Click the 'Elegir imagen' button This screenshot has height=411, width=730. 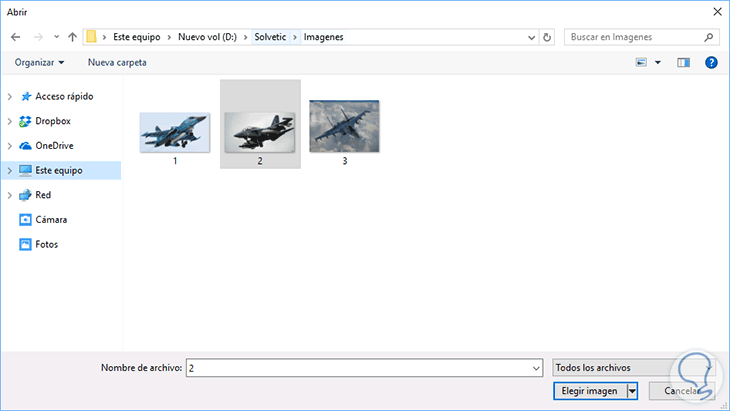[589, 391]
